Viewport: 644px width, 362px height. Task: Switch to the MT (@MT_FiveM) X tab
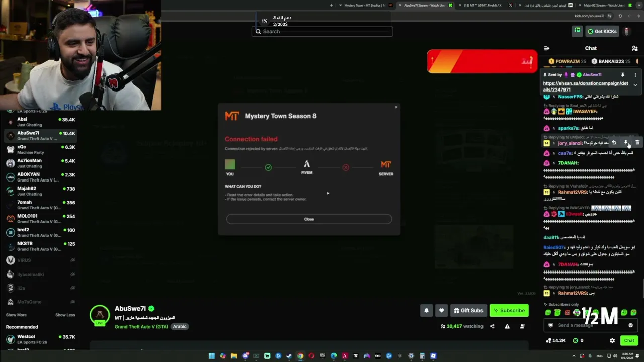(486, 5)
